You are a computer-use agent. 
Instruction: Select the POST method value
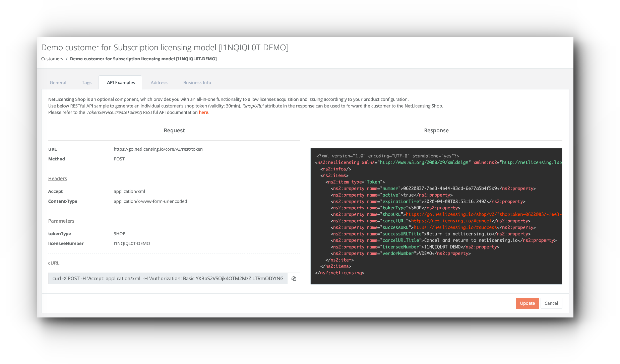pos(119,159)
